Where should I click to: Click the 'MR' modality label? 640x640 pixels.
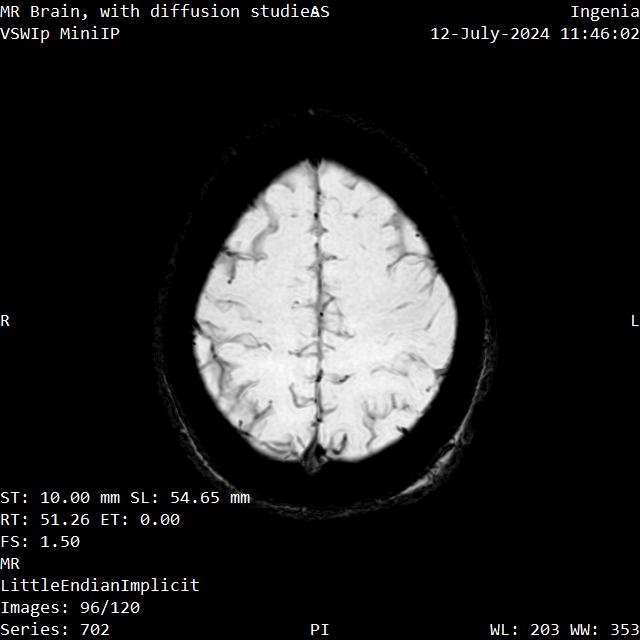(x=10, y=564)
